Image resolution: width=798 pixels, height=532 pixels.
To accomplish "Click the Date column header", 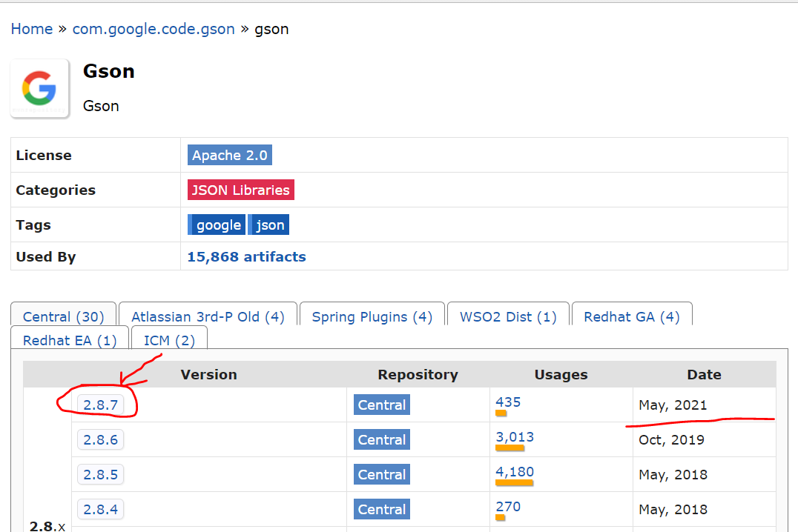I will 704,374.
